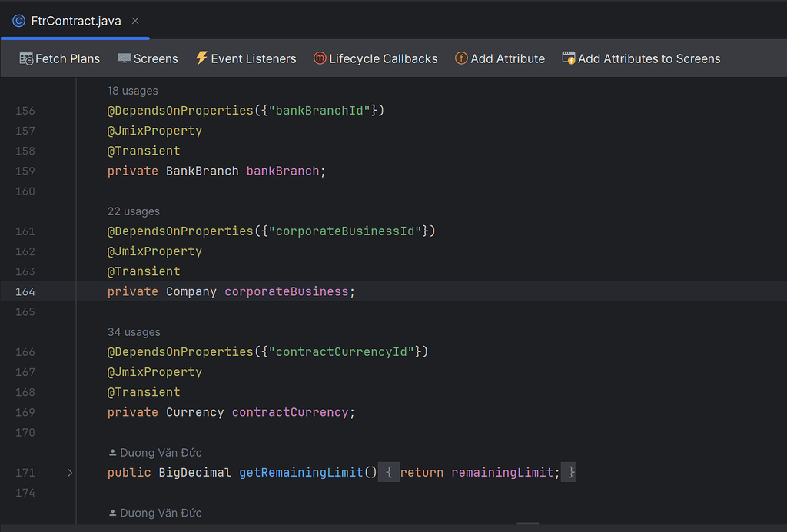Open Fetch Plans from the entity toolbar

(x=68, y=58)
